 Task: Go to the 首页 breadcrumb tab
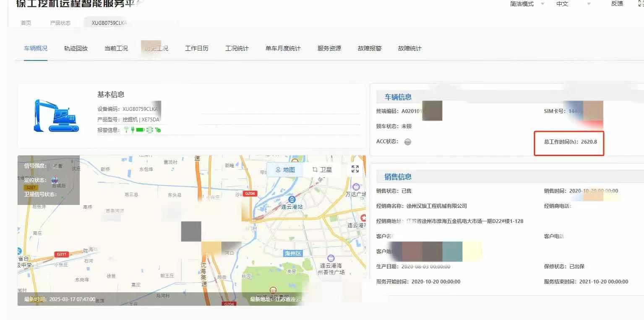pos(26,23)
